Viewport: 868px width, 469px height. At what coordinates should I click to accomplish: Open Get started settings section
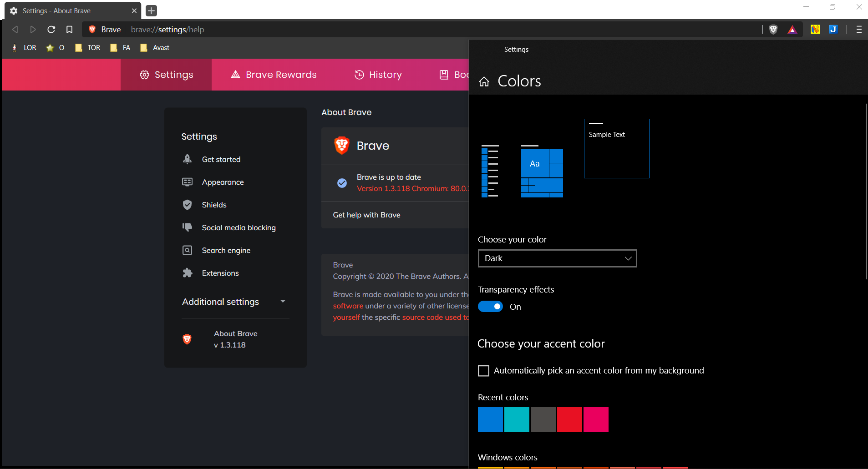tap(221, 159)
